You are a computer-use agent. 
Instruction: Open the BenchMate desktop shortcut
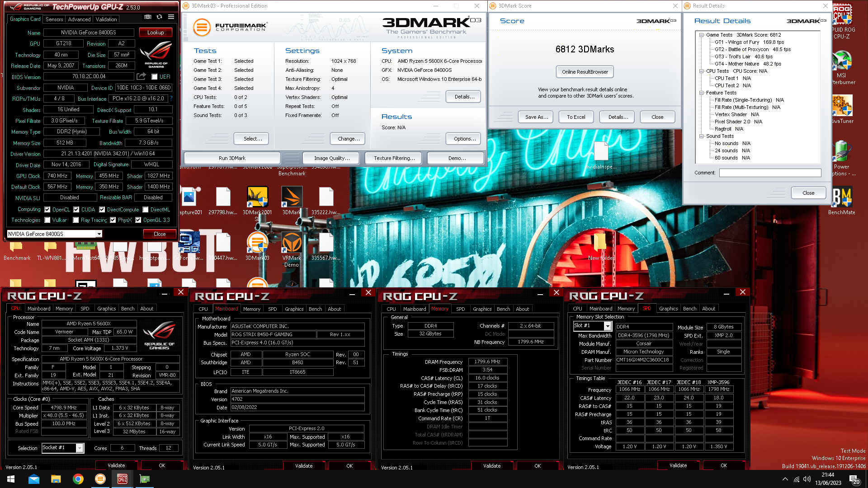842,201
